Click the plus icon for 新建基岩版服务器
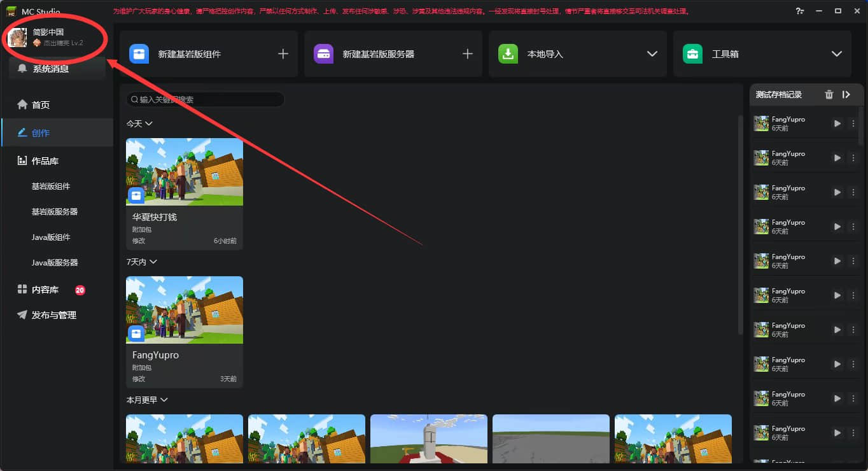868x471 pixels. pyautogui.click(x=468, y=54)
